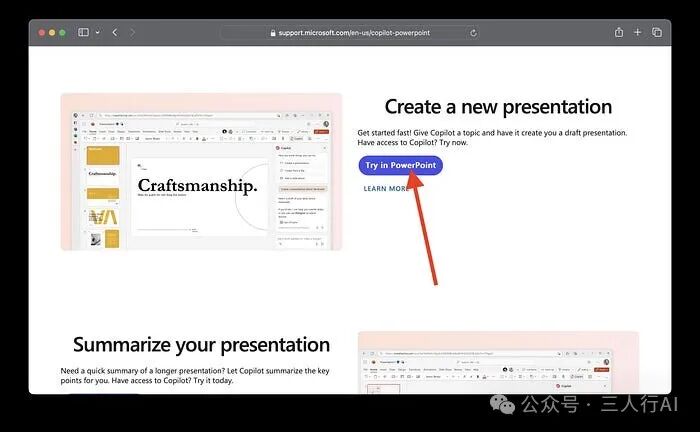
Task: Click the yellow minimize window button
Action: (52, 33)
